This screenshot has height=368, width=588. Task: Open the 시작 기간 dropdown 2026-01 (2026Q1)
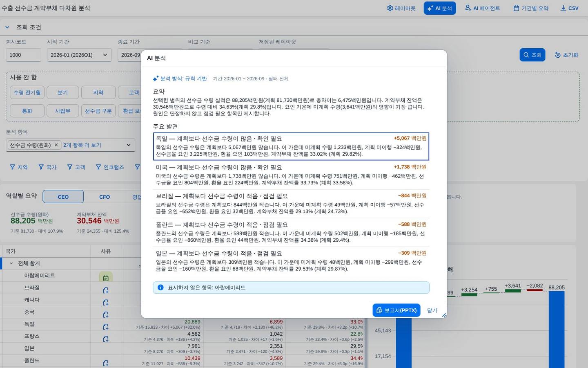coord(79,55)
